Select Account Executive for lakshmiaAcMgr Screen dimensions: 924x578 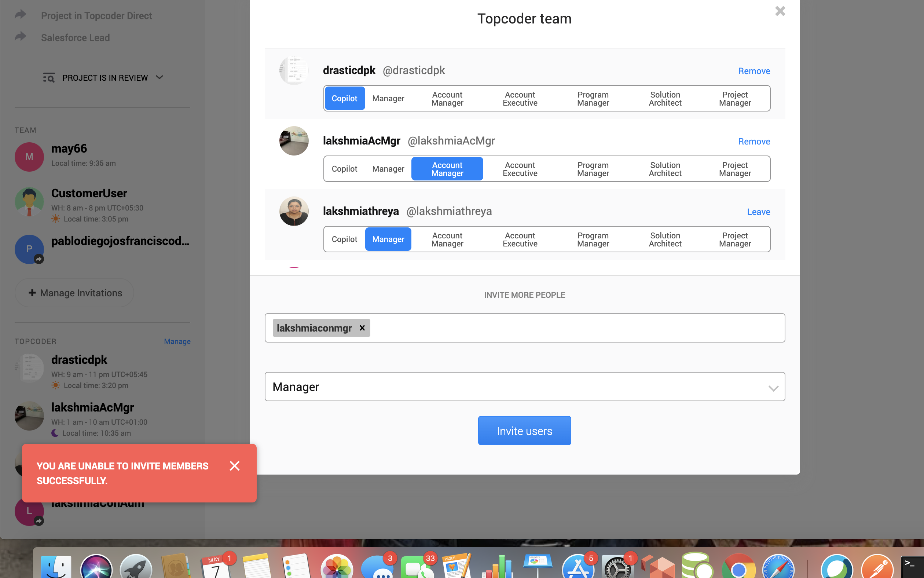(520, 169)
